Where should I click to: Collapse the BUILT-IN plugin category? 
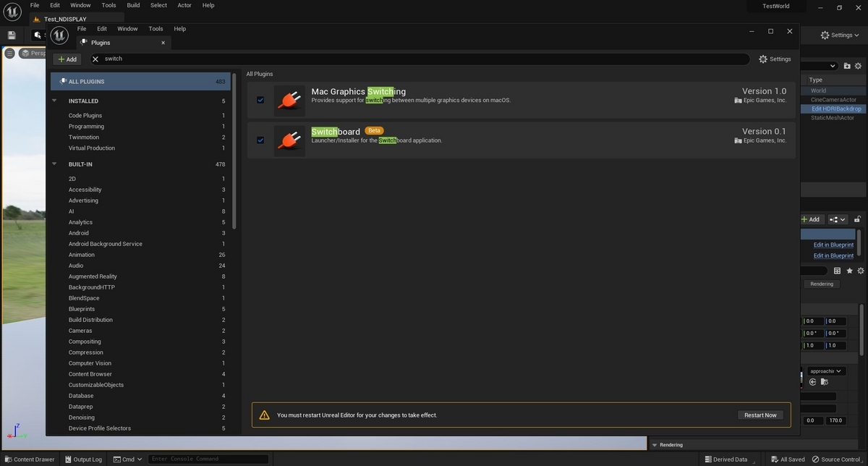pyautogui.click(x=54, y=164)
